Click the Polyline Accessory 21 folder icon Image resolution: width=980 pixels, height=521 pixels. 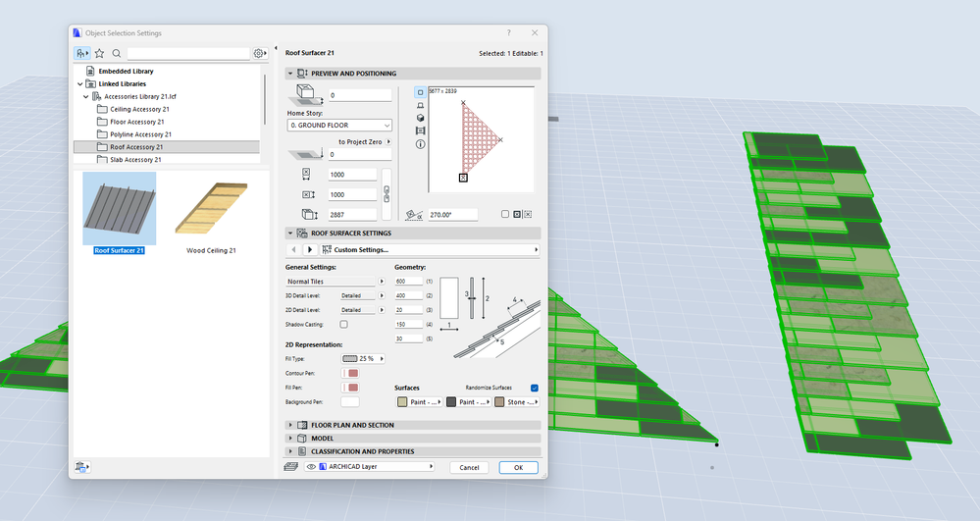tap(102, 133)
